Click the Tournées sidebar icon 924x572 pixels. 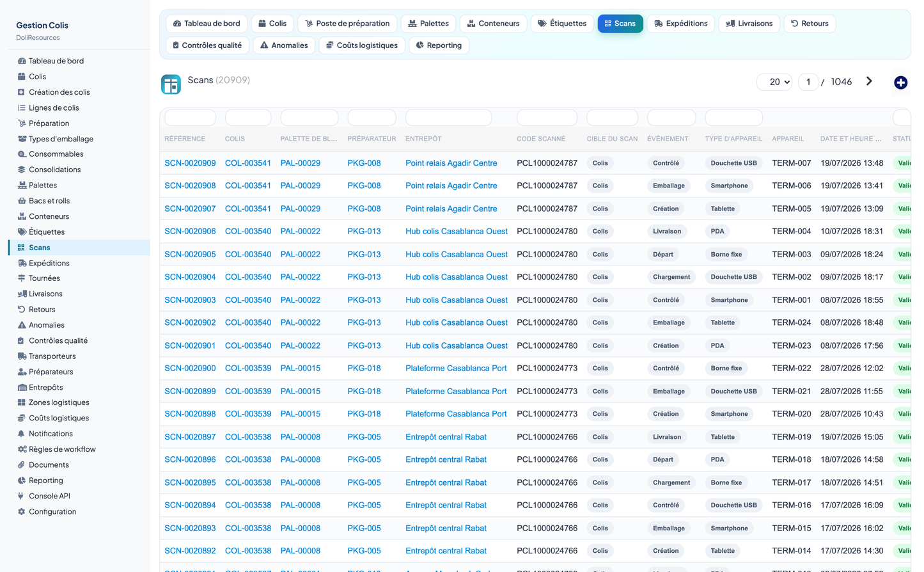point(22,278)
